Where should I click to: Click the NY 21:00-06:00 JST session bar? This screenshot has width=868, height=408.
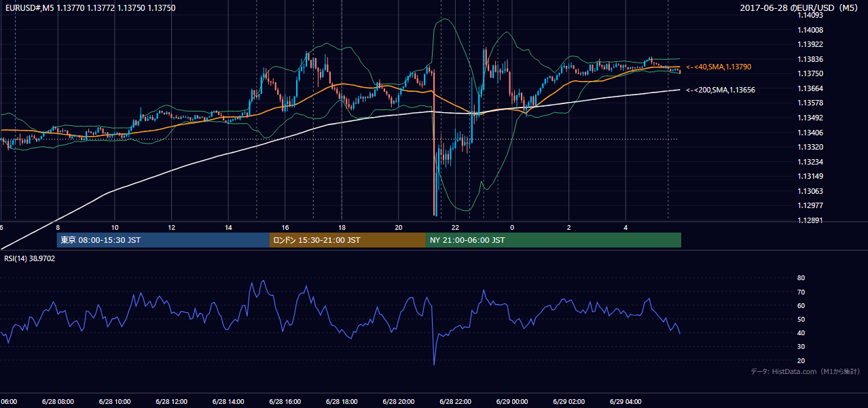(x=554, y=240)
